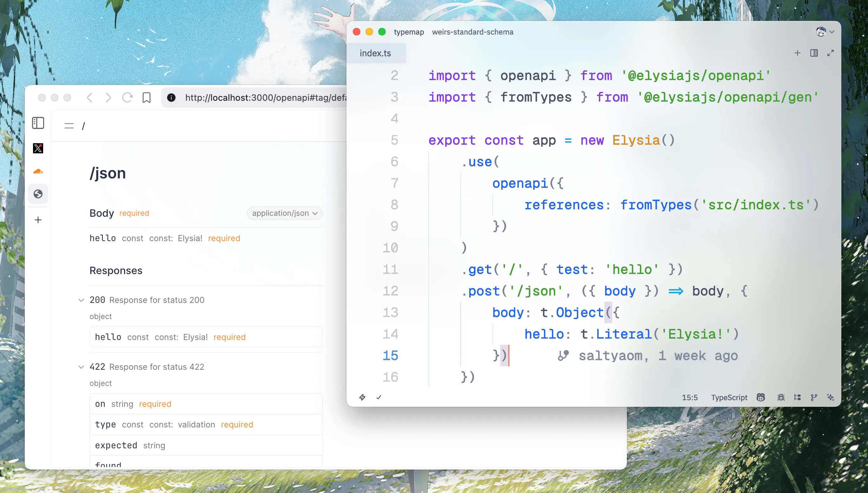Viewport: 868px width, 493px height.
Task: Open the typemap project menu
Action: tap(409, 32)
